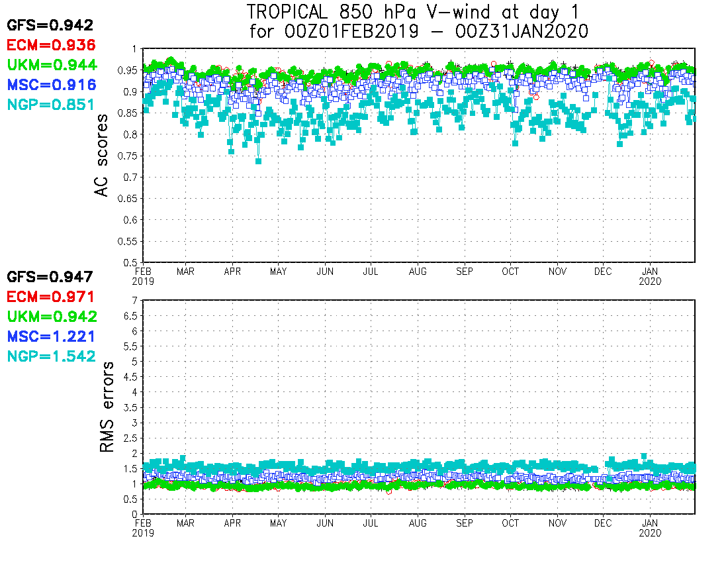Click the cyan 'NGP=1.542' legend entry
The height and width of the screenshot is (563, 728).
(x=51, y=357)
